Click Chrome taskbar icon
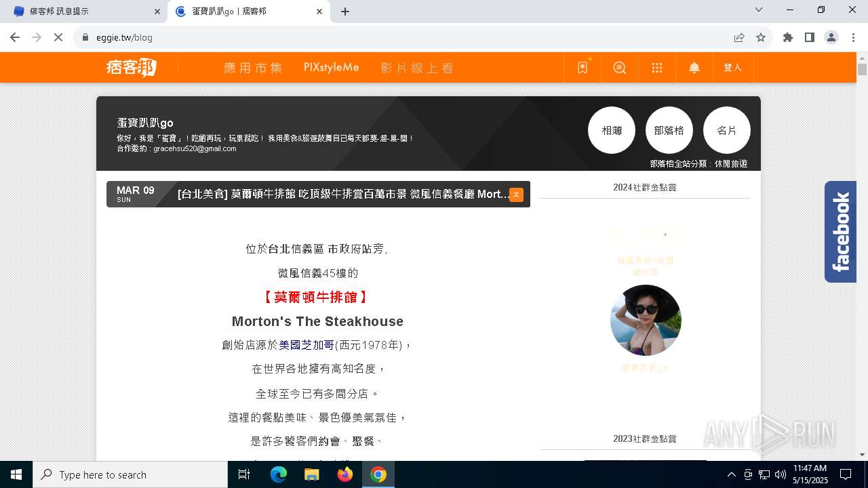Image resolution: width=868 pixels, height=488 pixels. (x=378, y=474)
